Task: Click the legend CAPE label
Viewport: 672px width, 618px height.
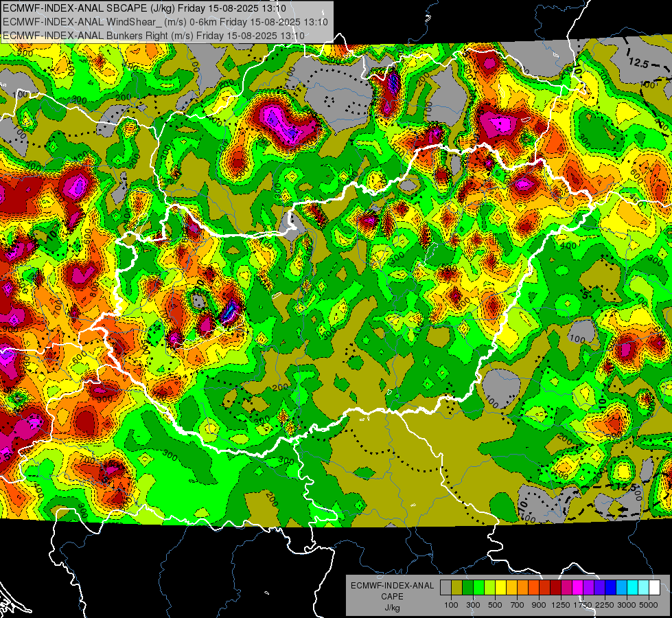Action: click(392, 597)
